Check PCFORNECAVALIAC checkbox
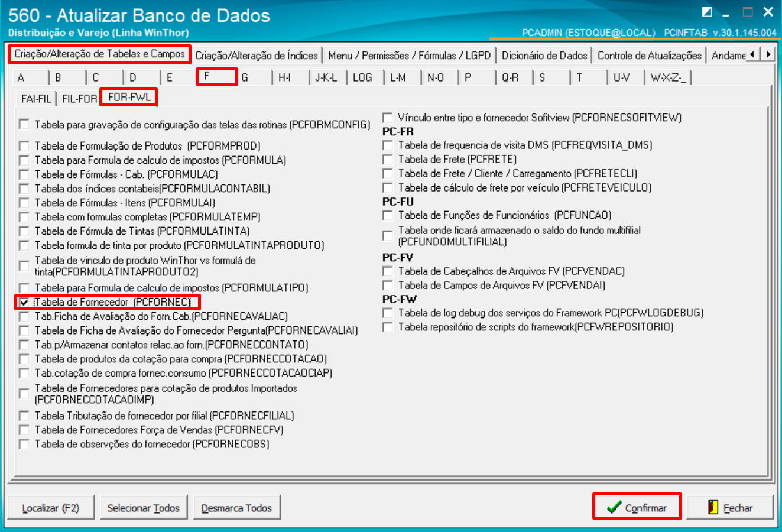 [x=24, y=316]
